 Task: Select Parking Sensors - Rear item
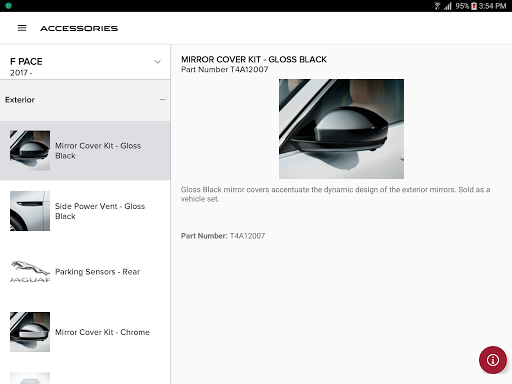pyautogui.click(x=85, y=272)
